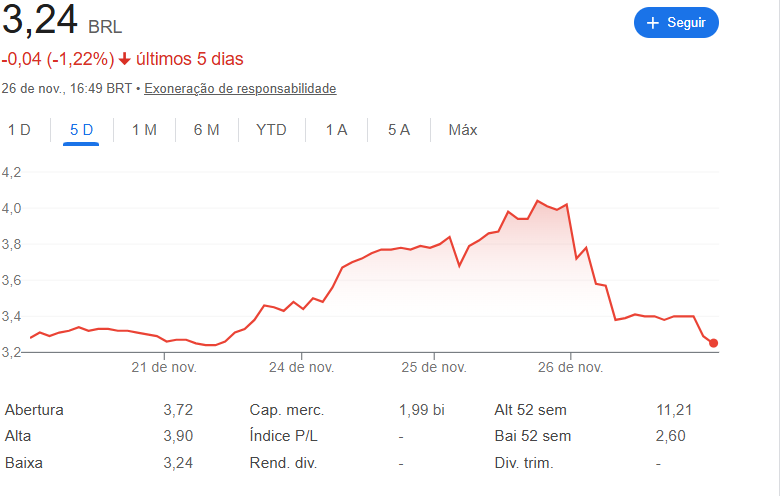Click the 26 de nov. axis label

tap(570, 367)
